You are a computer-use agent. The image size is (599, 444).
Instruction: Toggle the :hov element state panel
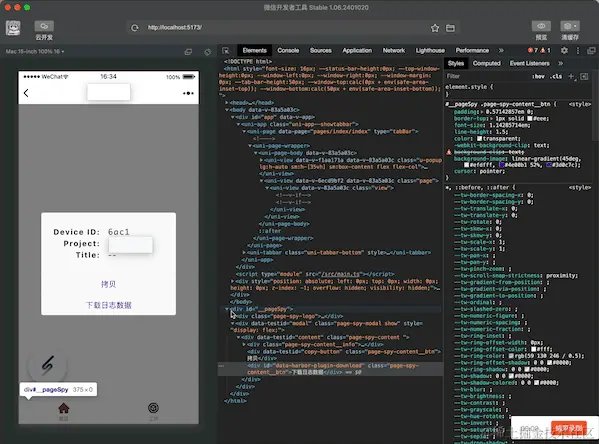pos(538,76)
